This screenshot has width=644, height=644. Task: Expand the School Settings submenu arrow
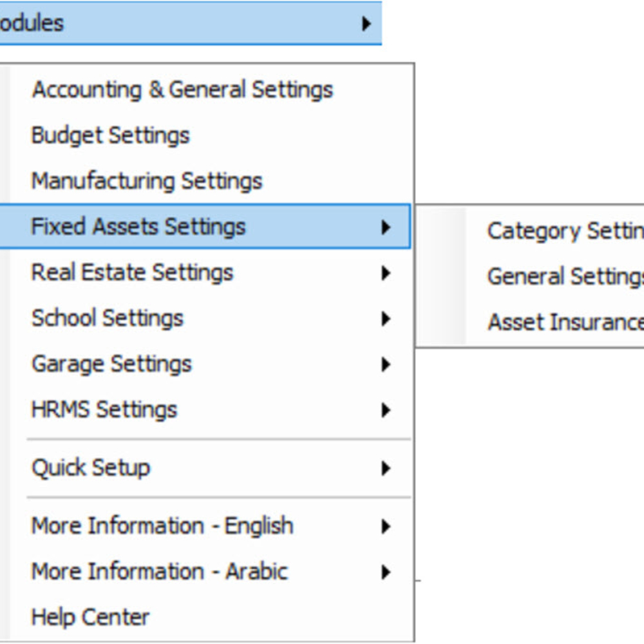pyautogui.click(x=385, y=318)
